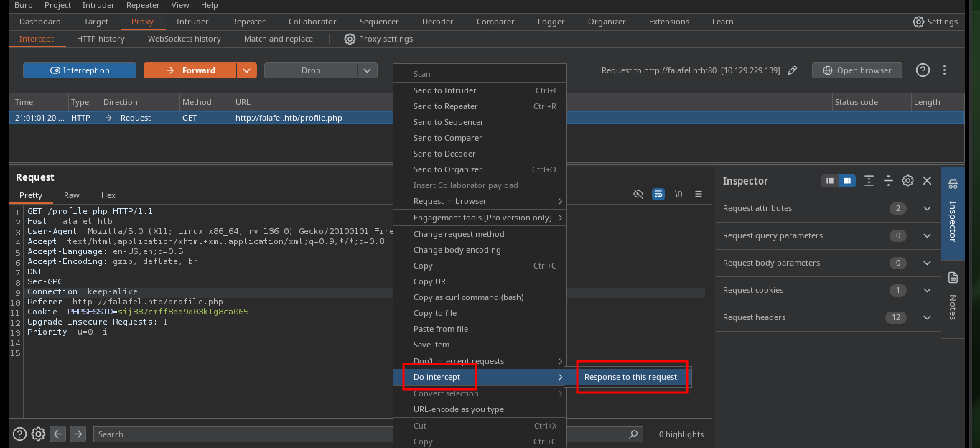
Task: Click the Forward button
Action: click(x=190, y=70)
